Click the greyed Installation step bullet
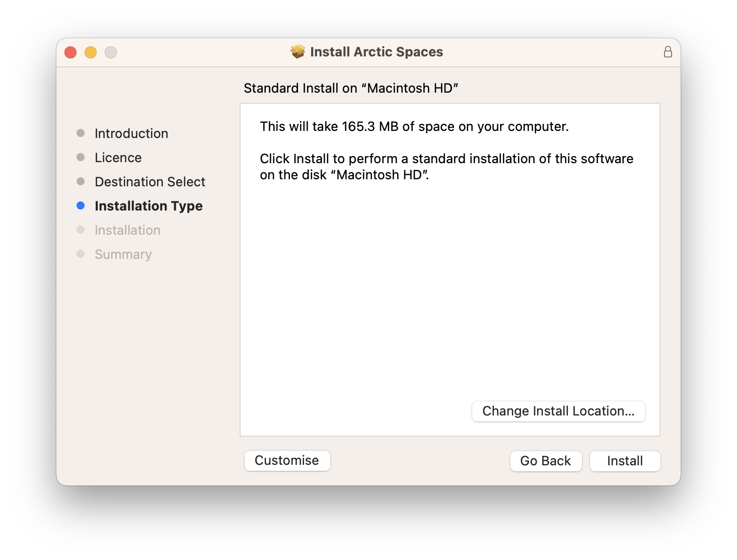The image size is (737, 560). click(x=81, y=230)
